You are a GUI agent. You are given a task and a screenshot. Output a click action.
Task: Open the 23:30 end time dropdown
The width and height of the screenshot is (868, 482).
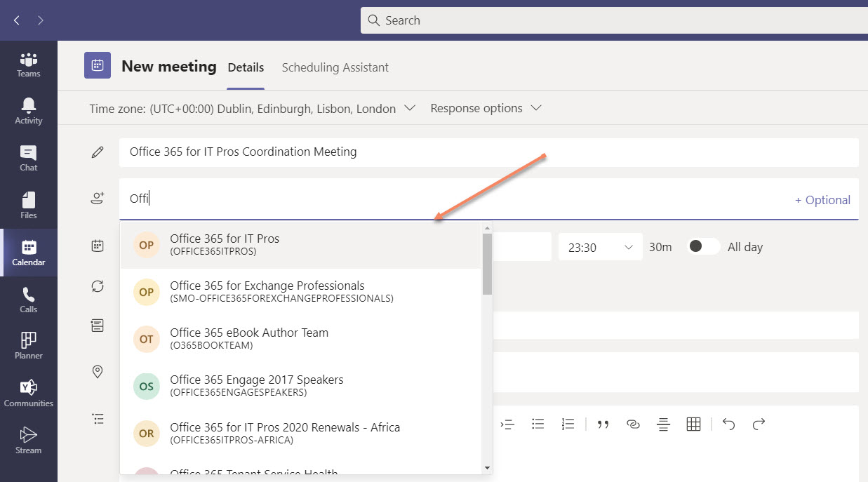pyautogui.click(x=601, y=246)
